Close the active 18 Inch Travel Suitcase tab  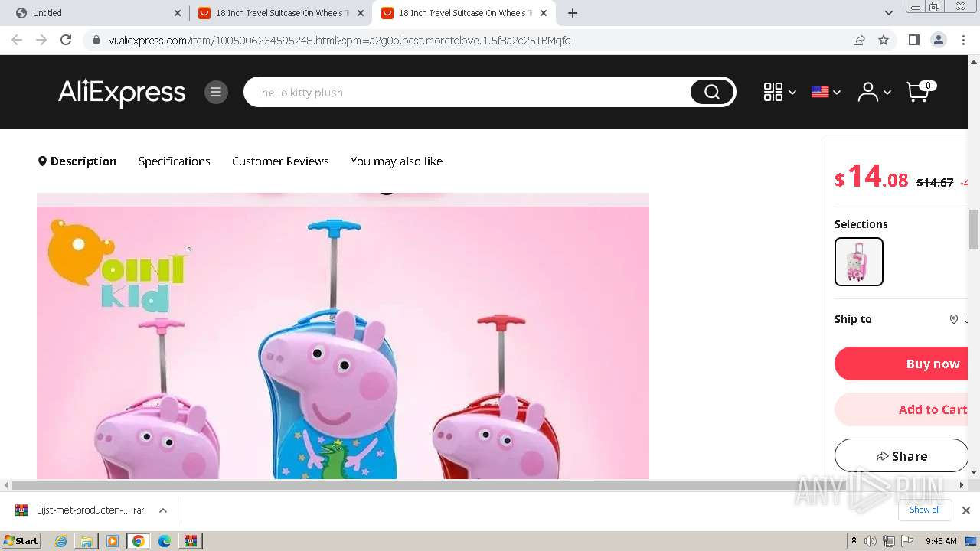544,13
